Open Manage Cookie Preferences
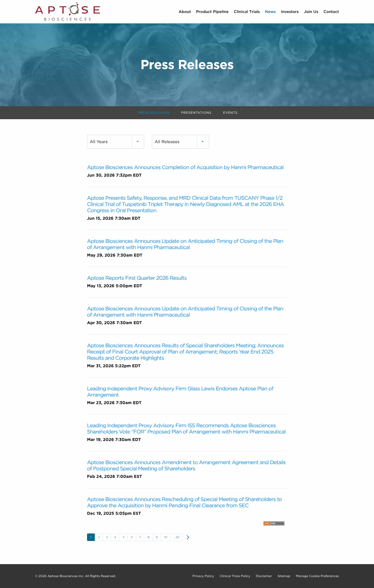The width and height of the screenshot is (374, 588). click(x=317, y=576)
